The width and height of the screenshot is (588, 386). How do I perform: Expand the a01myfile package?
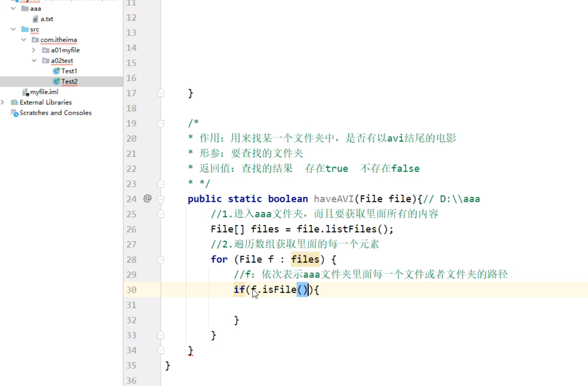[33, 50]
